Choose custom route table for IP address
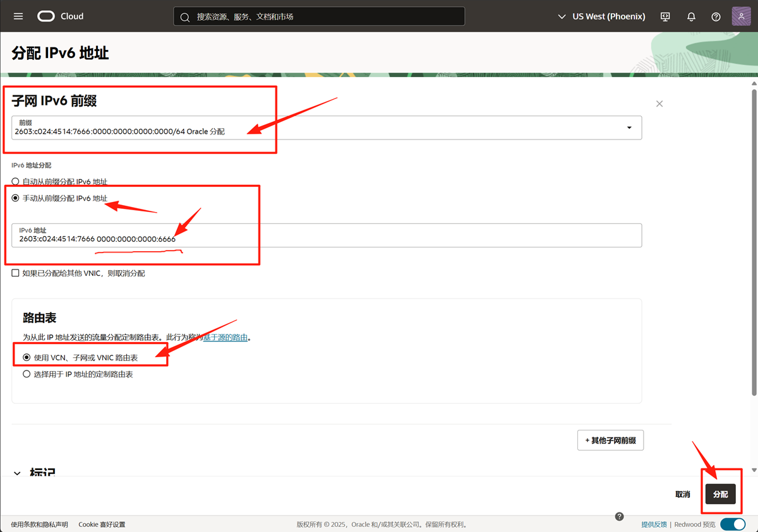 click(x=27, y=374)
